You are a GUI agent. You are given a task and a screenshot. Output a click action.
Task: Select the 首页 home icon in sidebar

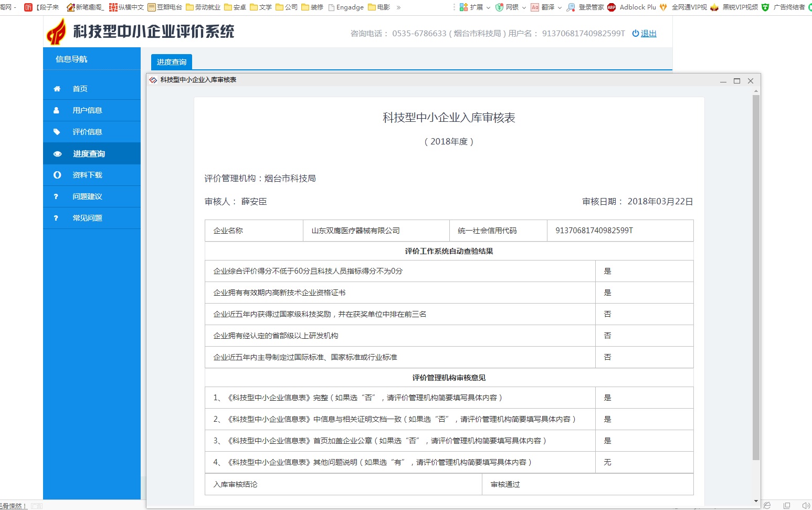click(57, 88)
